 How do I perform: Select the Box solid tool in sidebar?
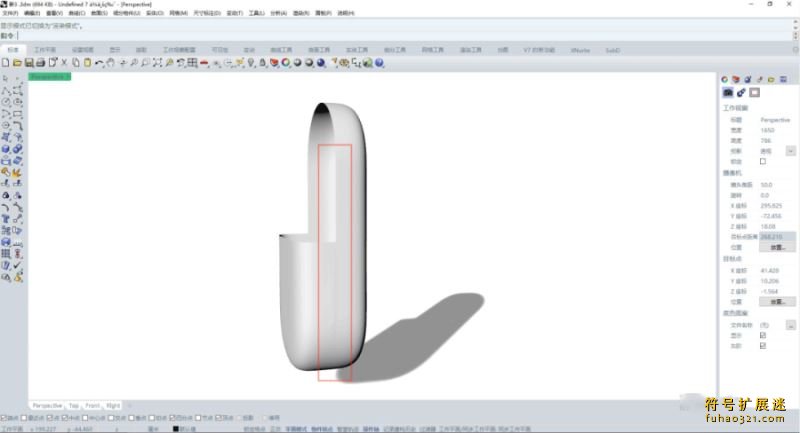click(6, 149)
